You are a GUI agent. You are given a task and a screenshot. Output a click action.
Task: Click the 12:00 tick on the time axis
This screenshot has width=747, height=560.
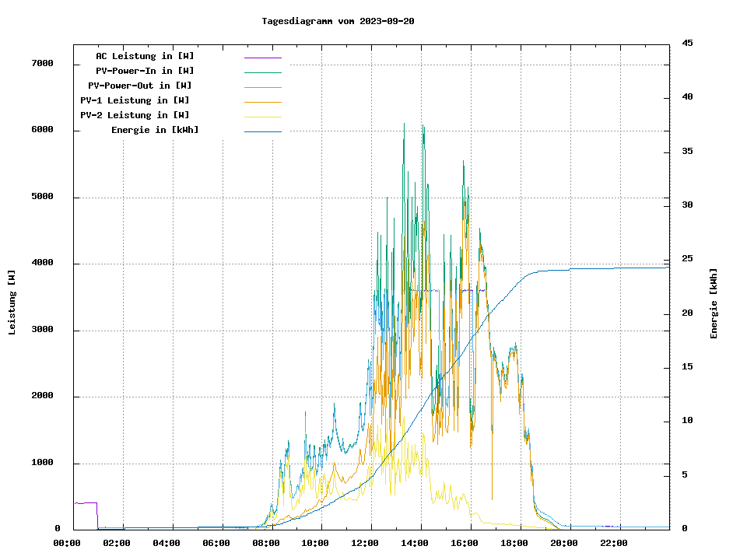[365, 543]
